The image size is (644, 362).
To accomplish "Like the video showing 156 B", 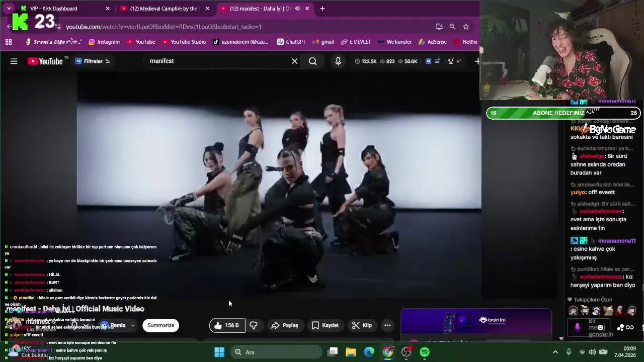I will (x=227, y=325).
